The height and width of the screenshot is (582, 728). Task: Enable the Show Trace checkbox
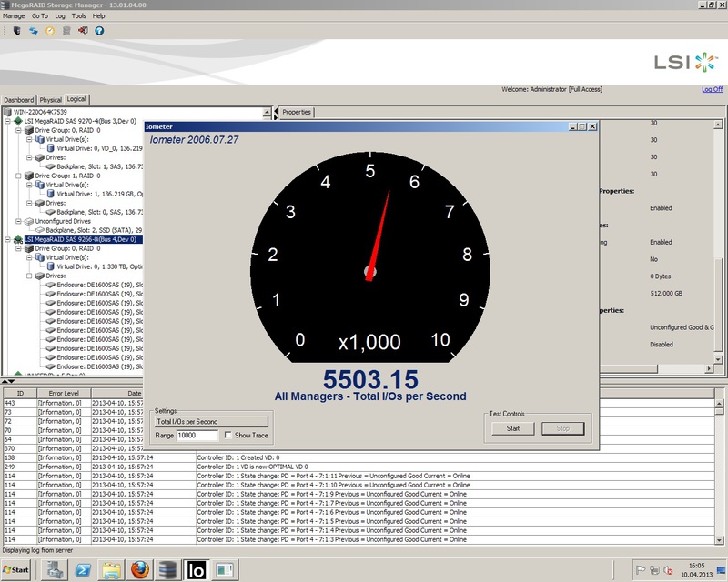(x=227, y=436)
